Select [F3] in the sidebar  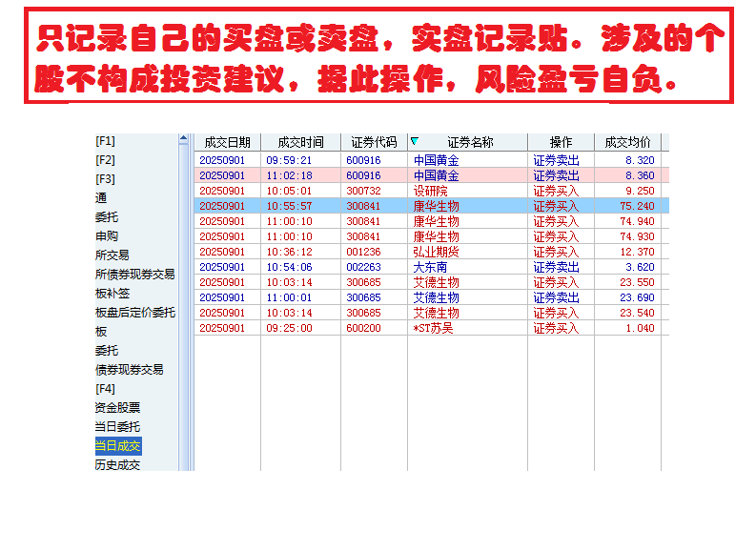pyautogui.click(x=105, y=179)
